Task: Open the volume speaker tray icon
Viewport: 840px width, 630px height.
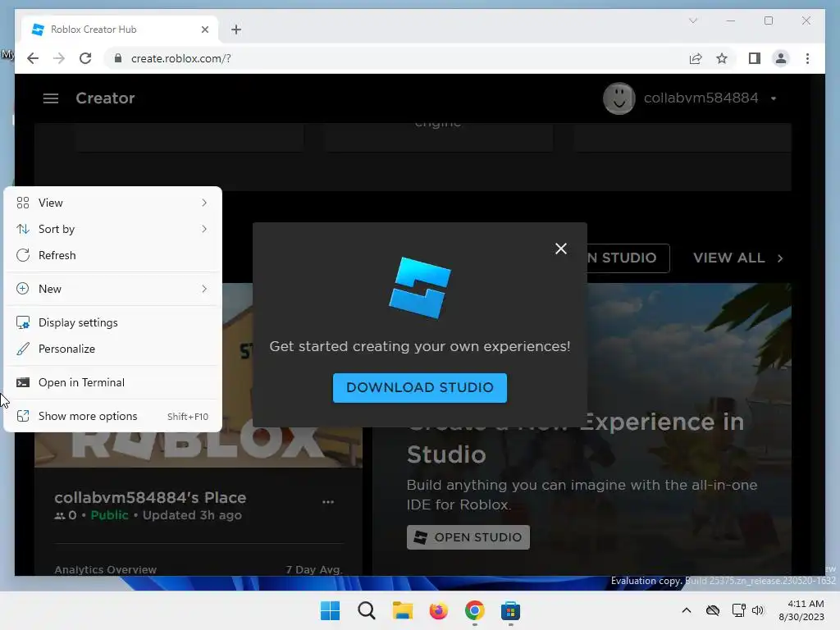Action: pyautogui.click(x=757, y=610)
